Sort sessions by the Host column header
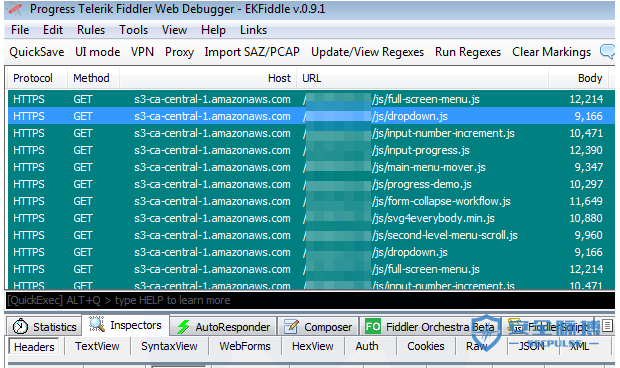This screenshot has height=368, width=620. pyautogui.click(x=208, y=78)
